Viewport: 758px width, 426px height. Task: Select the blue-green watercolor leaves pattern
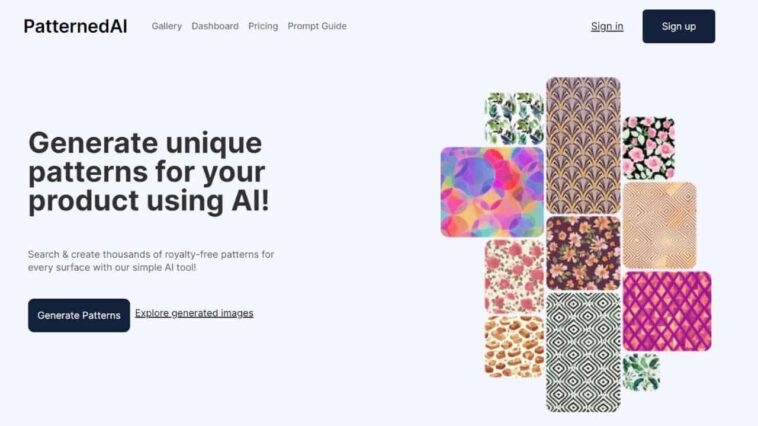pyautogui.click(x=514, y=118)
